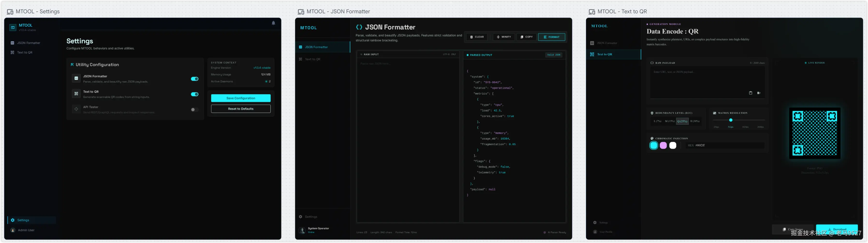This screenshot has width=868, height=243.
Task: Click the Lines: 23 status bar entry
Action: pos(361,232)
